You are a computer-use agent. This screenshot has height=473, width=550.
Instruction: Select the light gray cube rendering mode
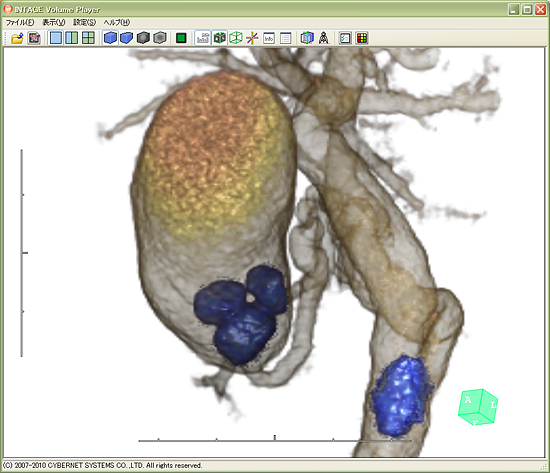160,38
